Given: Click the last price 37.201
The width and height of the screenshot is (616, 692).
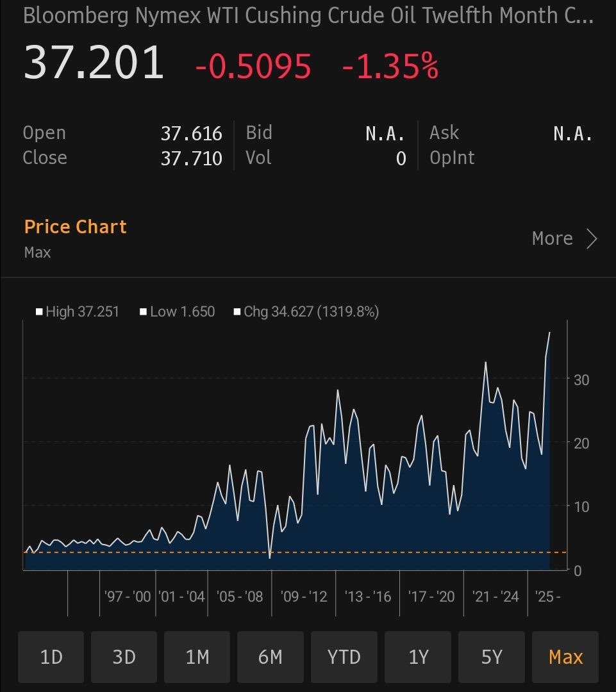Looking at the screenshot, I should pos(94,63).
